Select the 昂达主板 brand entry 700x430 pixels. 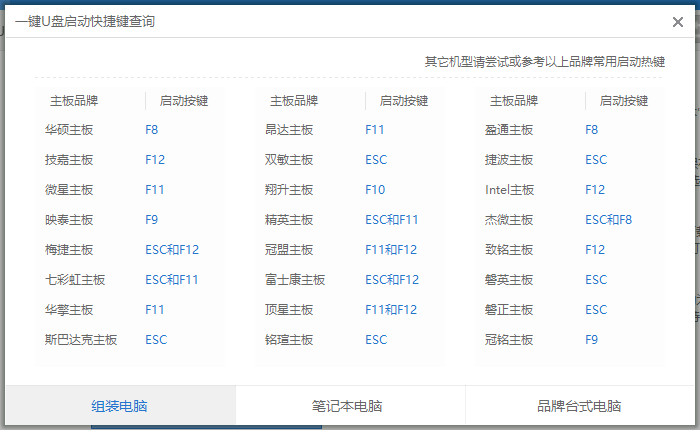(x=289, y=130)
